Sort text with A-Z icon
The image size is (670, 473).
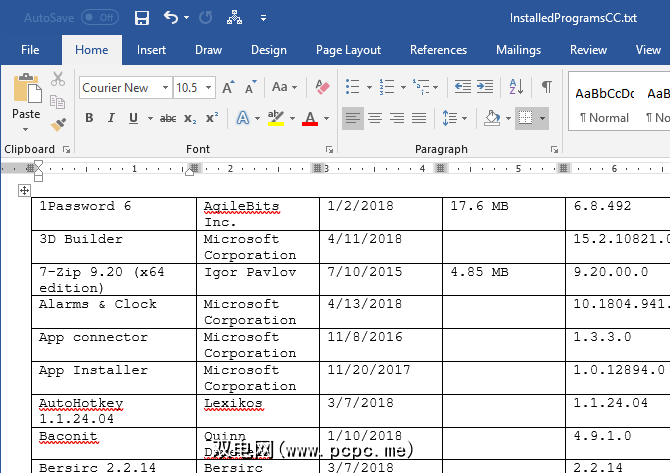[x=516, y=87]
